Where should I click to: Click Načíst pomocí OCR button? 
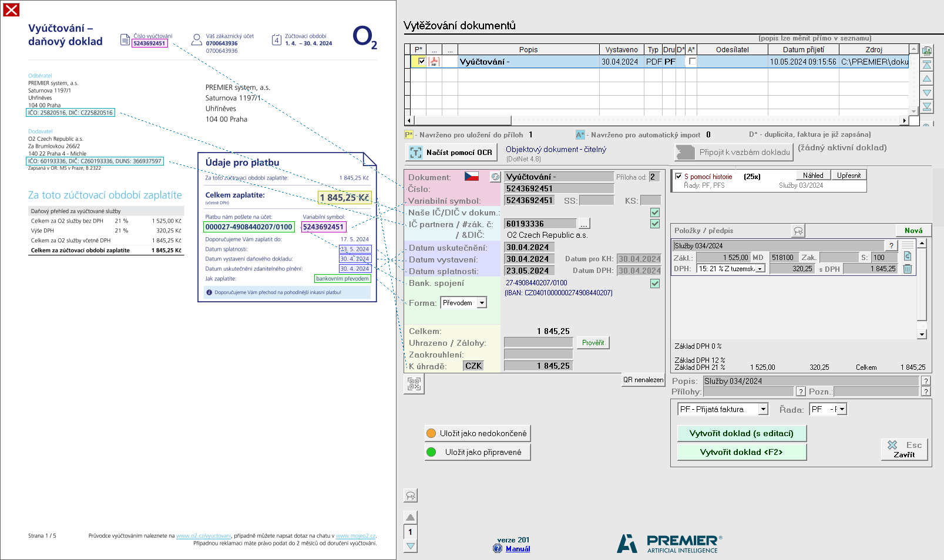pyautogui.click(x=451, y=153)
